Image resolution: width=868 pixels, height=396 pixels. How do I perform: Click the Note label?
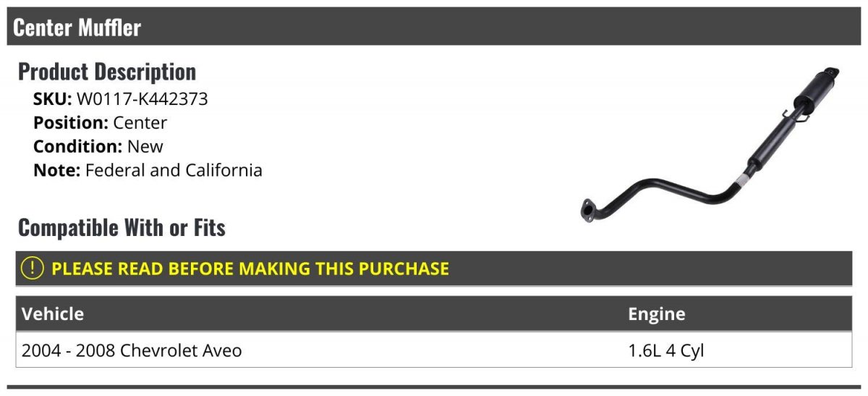click(x=56, y=171)
